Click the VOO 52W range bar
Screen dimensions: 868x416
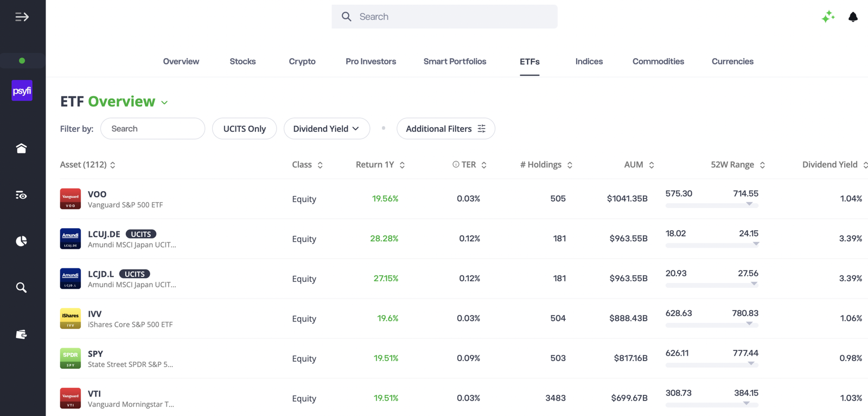(712, 205)
